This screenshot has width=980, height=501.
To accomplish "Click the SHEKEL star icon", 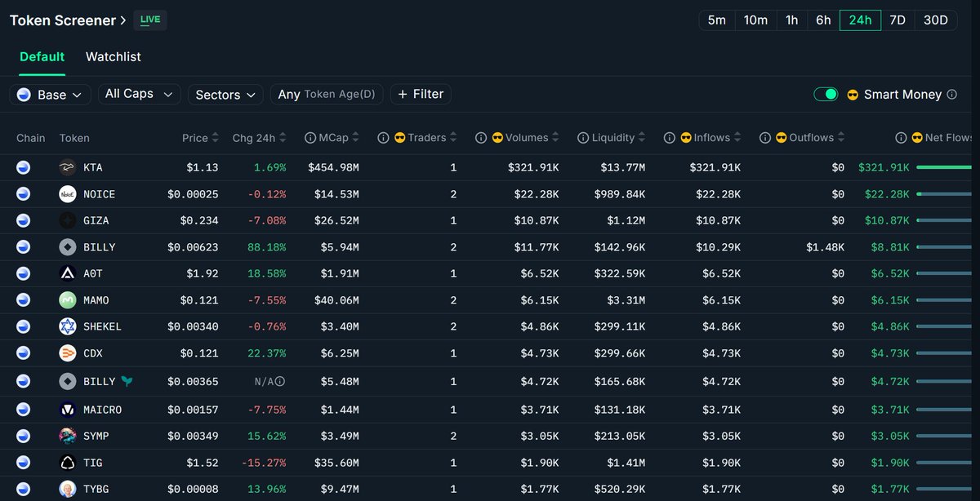I will 68,326.
